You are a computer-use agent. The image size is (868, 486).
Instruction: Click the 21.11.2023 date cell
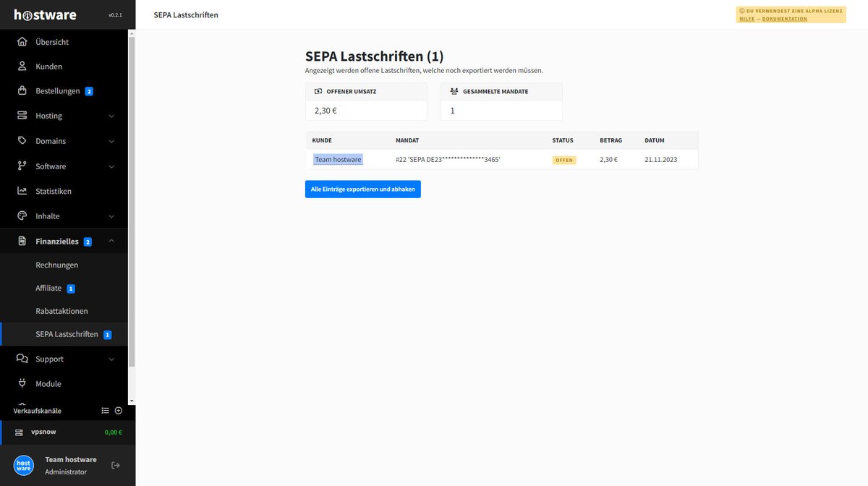[x=661, y=159]
